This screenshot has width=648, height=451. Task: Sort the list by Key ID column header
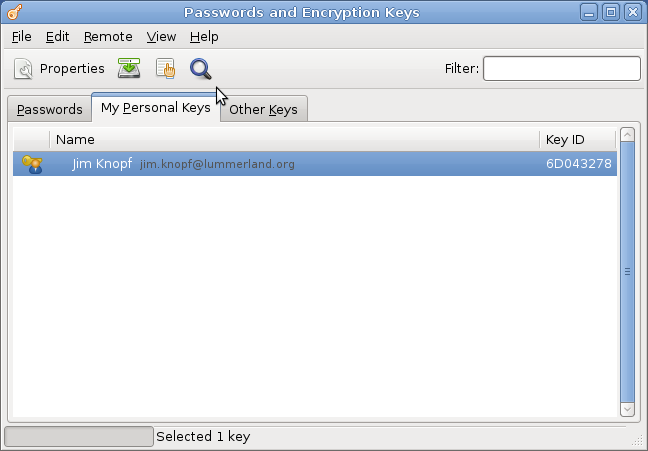click(577, 139)
